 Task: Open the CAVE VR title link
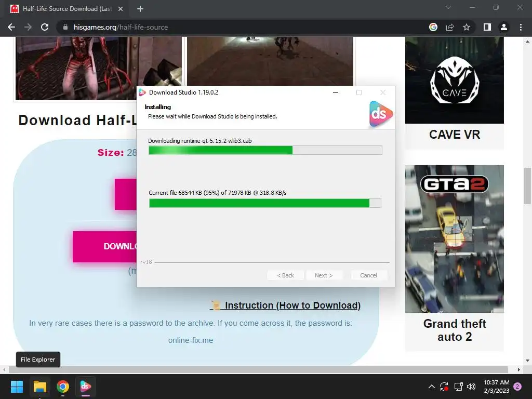coord(455,135)
